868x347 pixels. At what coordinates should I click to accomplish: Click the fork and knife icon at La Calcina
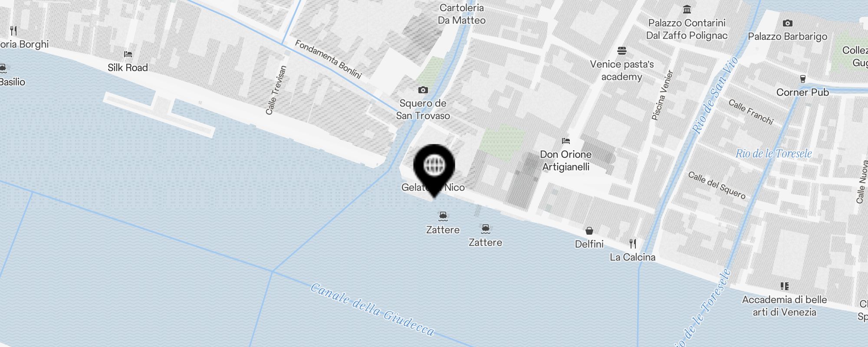[633, 243]
